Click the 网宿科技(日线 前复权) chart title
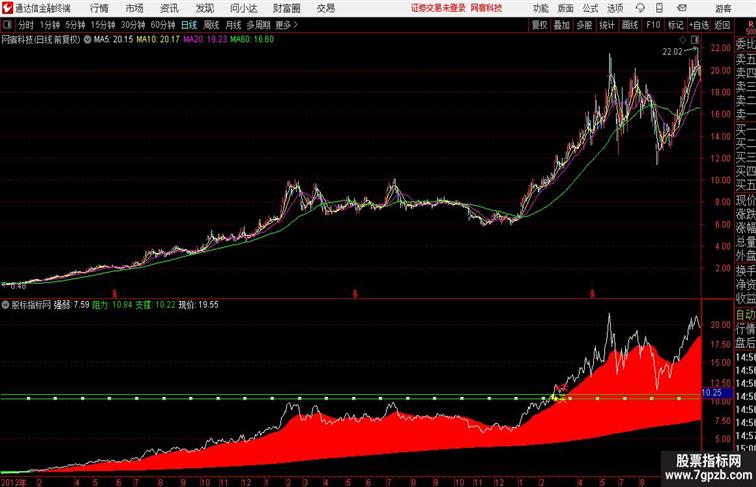 (40, 40)
